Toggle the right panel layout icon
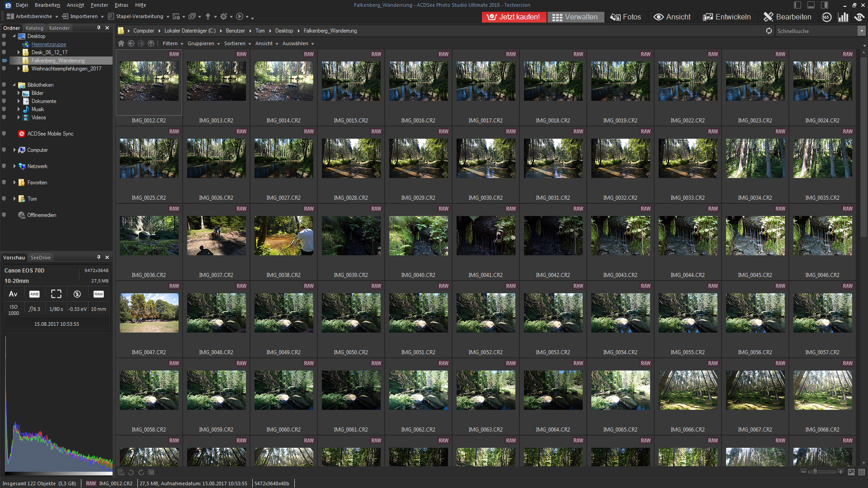The height and width of the screenshot is (488, 868). [x=825, y=5]
